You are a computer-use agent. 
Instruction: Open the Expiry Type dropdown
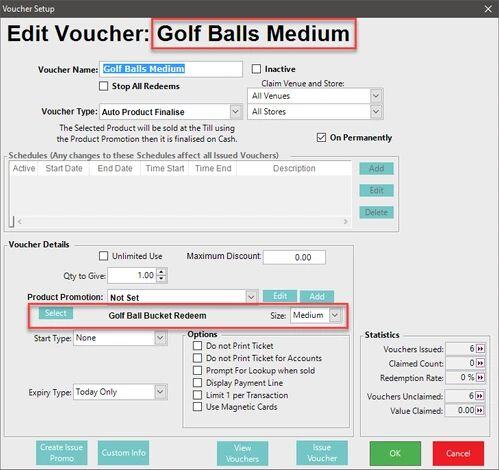[160, 392]
